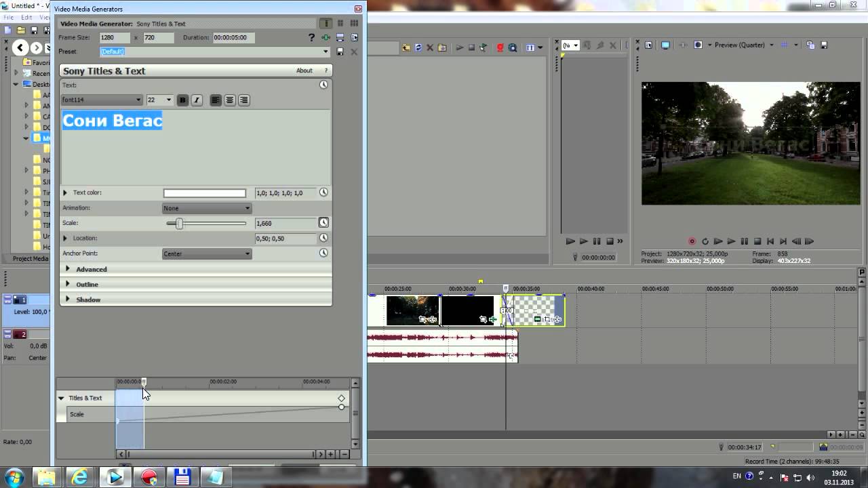Click the plug-in help question mark button
The width and height of the screenshot is (868, 488).
(x=326, y=70)
